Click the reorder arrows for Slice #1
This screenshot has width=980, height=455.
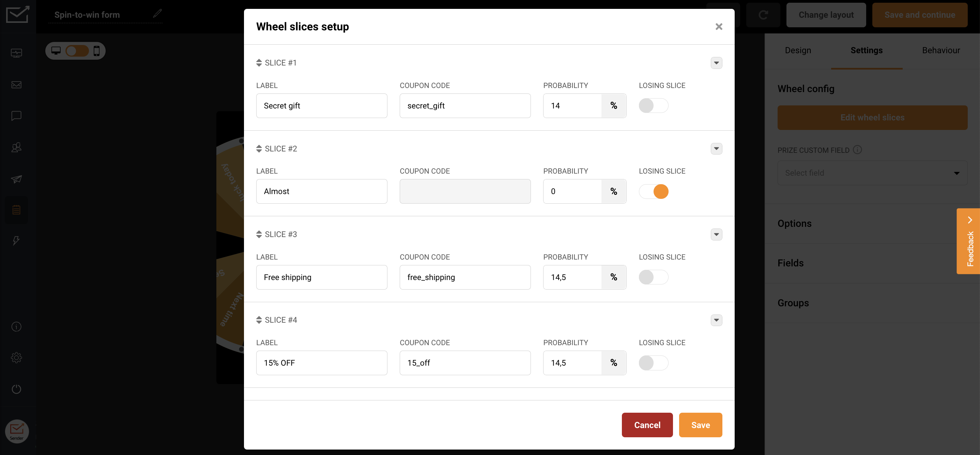pos(259,63)
